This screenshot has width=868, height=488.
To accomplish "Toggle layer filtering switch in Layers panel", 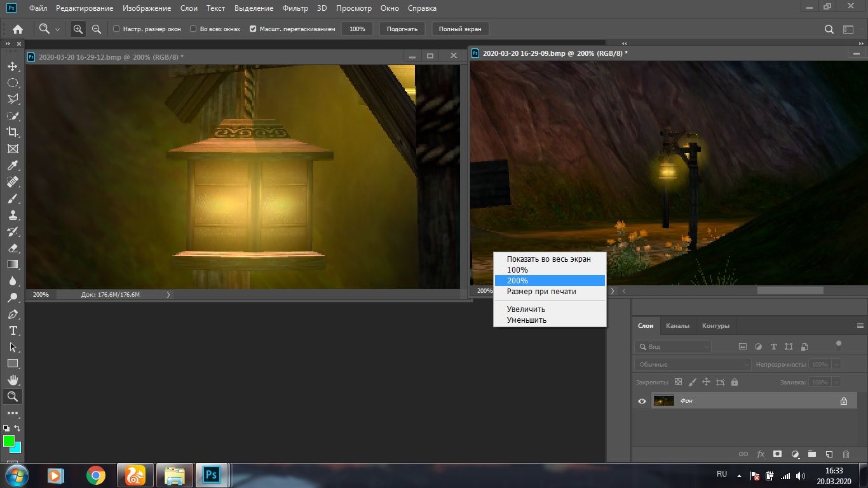I will click(839, 345).
